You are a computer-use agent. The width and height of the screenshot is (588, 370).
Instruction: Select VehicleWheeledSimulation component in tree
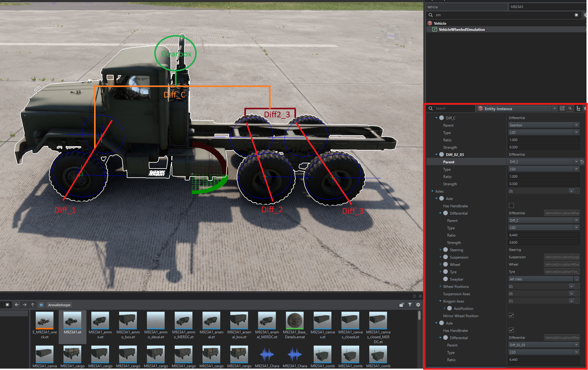(462, 30)
